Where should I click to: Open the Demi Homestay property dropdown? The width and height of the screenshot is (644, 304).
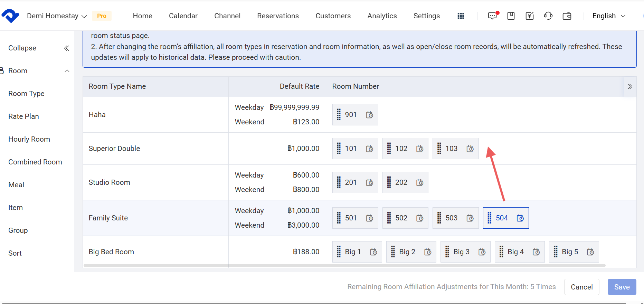pyautogui.click(x=57, y=16)
